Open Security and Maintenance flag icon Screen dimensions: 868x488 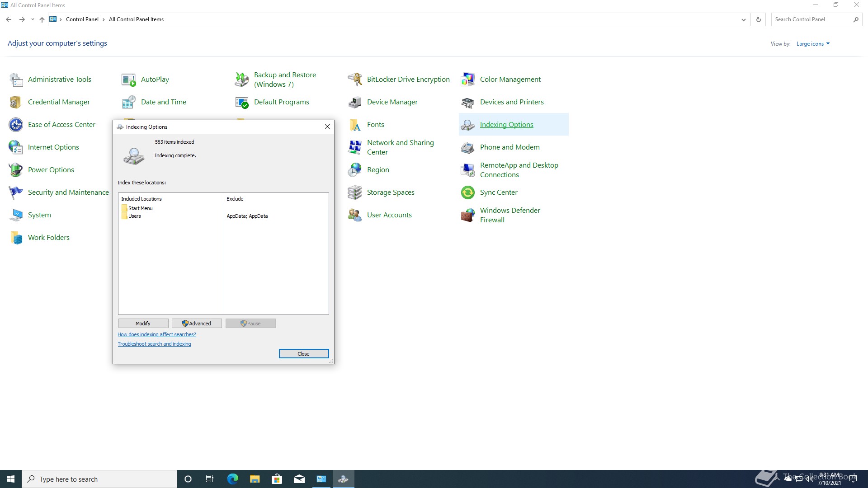pos(16,192)
